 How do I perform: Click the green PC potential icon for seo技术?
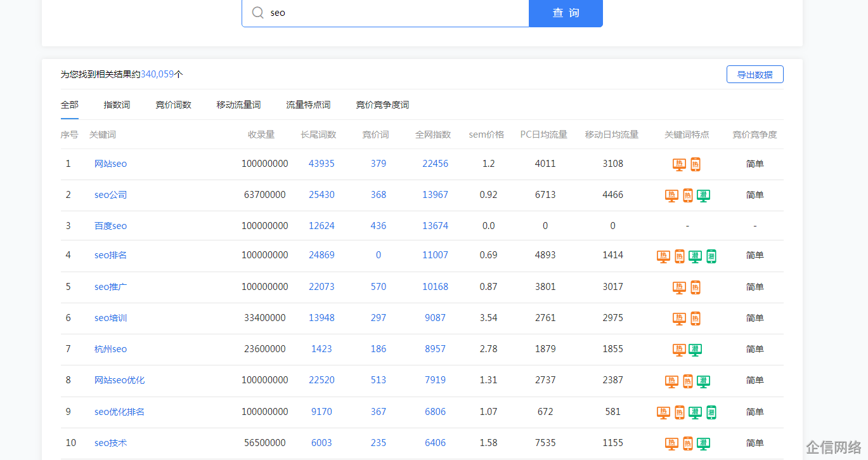pyautogui.click(x=703, y=444)
